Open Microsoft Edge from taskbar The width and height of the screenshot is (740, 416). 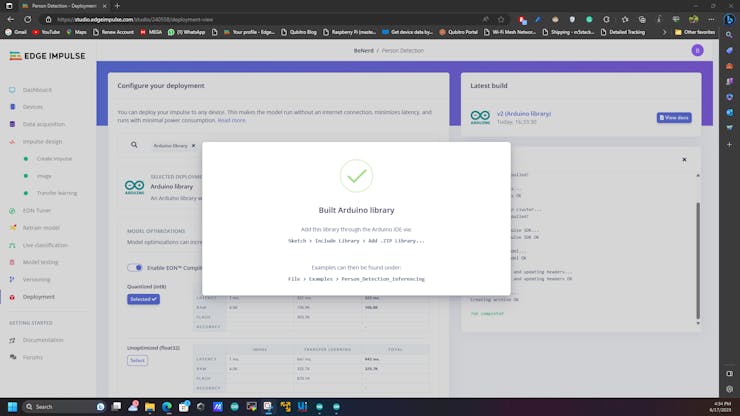tap(167, 407)
